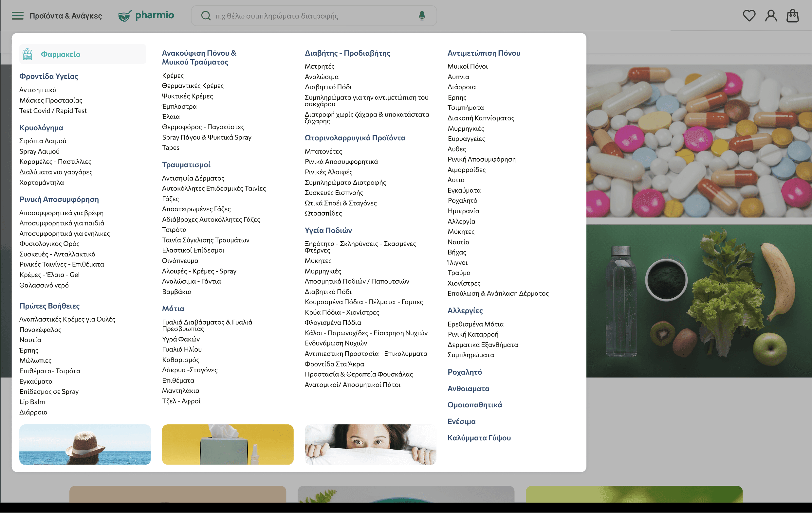Go to Μπατονέτες link

tap(323, 151)
